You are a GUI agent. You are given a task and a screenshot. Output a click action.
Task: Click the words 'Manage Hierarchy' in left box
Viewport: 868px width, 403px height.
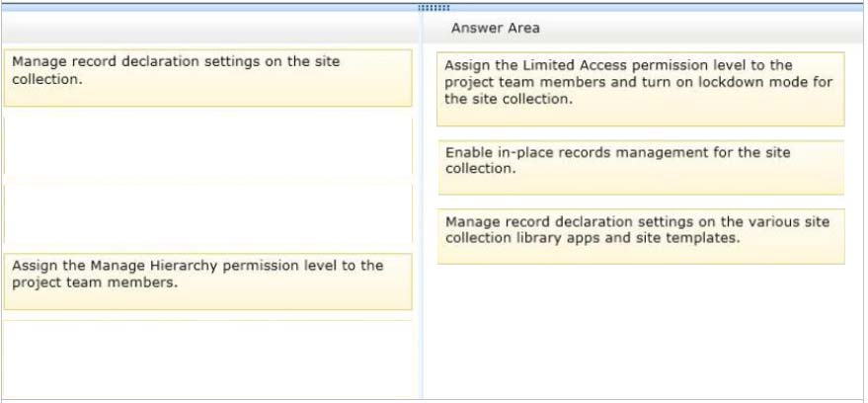152,266
